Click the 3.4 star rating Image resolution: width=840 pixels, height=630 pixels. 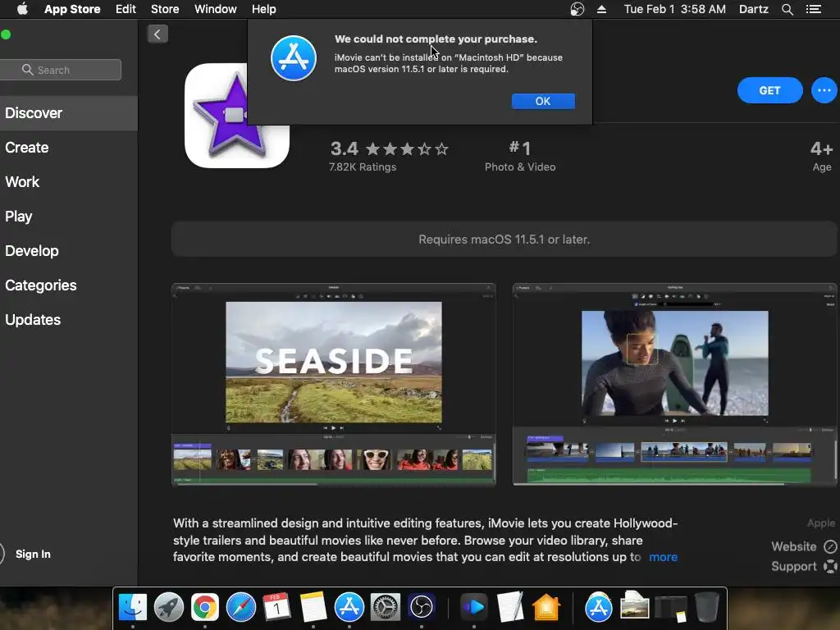click(390, 148)
